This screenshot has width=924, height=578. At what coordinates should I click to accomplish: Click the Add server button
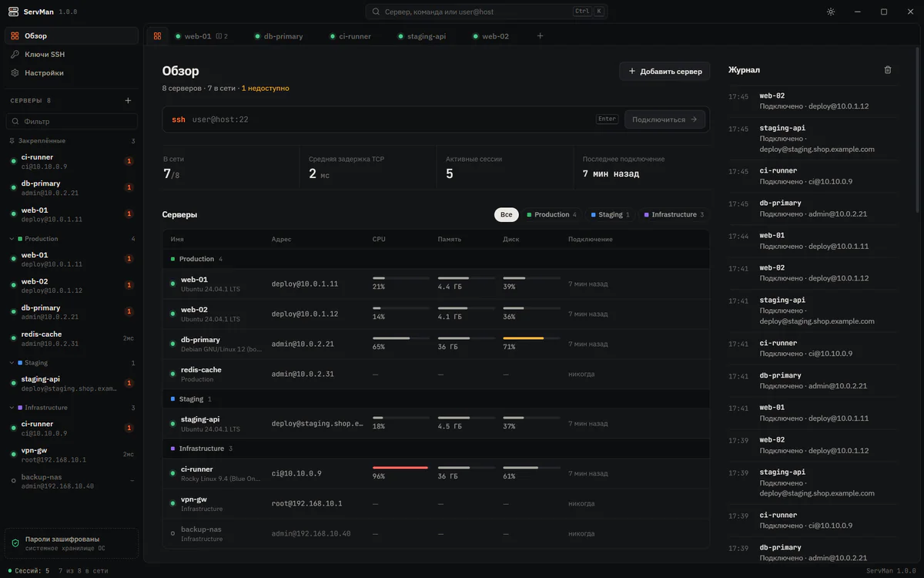click(665, 71)
